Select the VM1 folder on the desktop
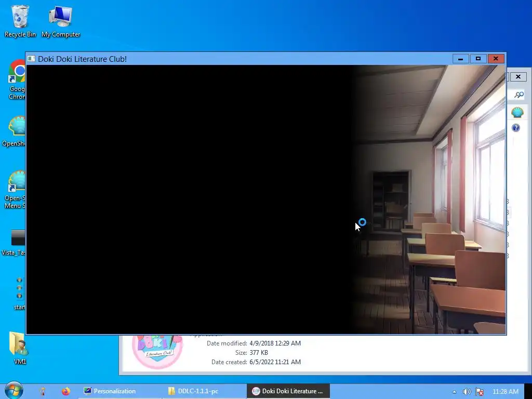Viewport: 532px width, 399px height. (19, 348)
